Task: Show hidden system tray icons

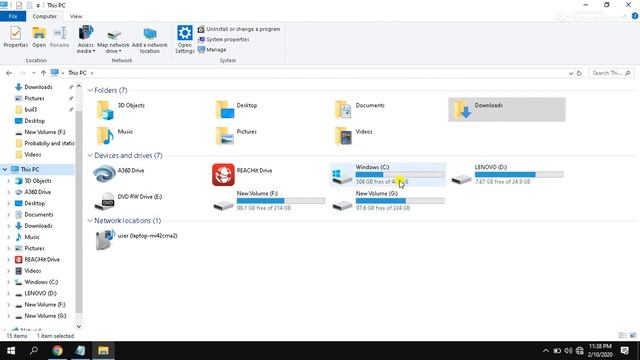Action: [x=545, y=351]
